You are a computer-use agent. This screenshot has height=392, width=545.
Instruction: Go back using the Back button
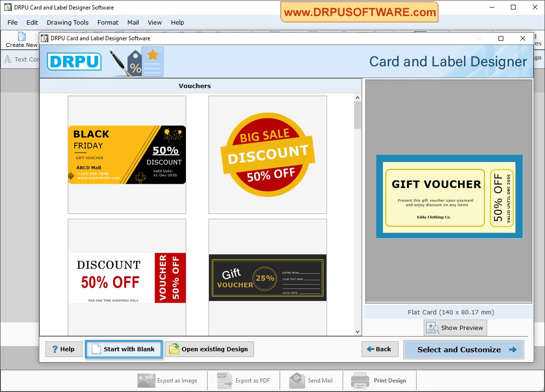(x=380, y=349)
